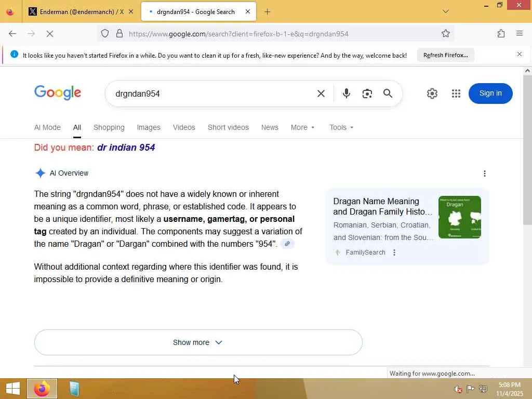Switch to Images results
Screen dimensions: 532x399
(149, 128)
